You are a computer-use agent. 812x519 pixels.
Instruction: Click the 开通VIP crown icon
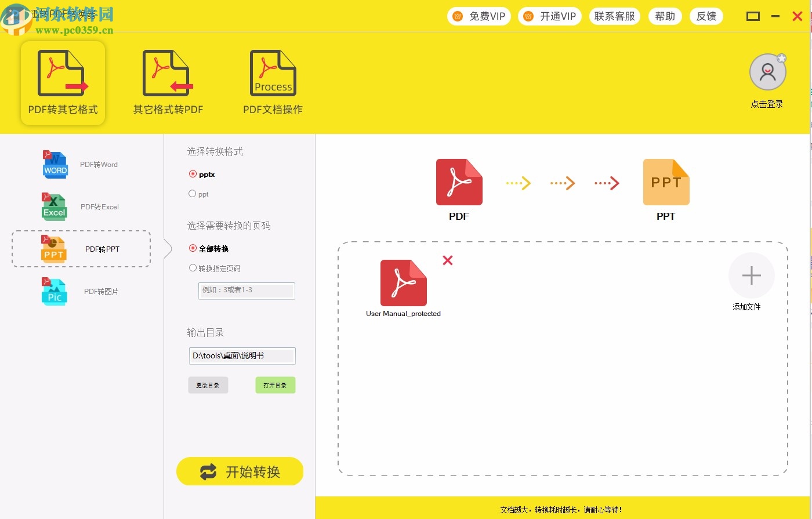pyautogui.click(x=528, y=16)
